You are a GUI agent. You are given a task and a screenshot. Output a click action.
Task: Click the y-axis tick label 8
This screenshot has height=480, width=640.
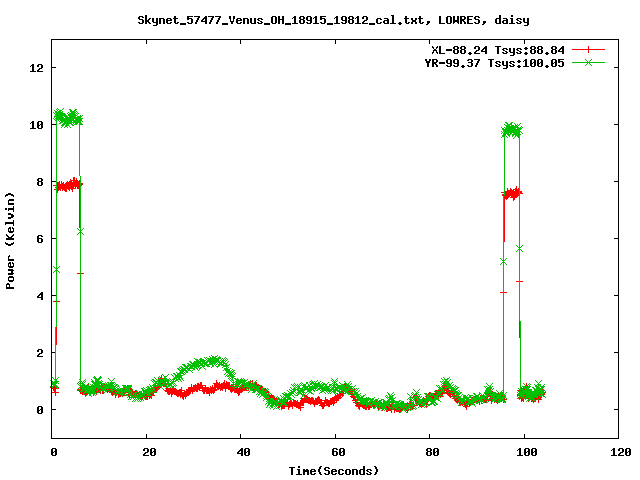pyautogui.click(x=40, y=182)
